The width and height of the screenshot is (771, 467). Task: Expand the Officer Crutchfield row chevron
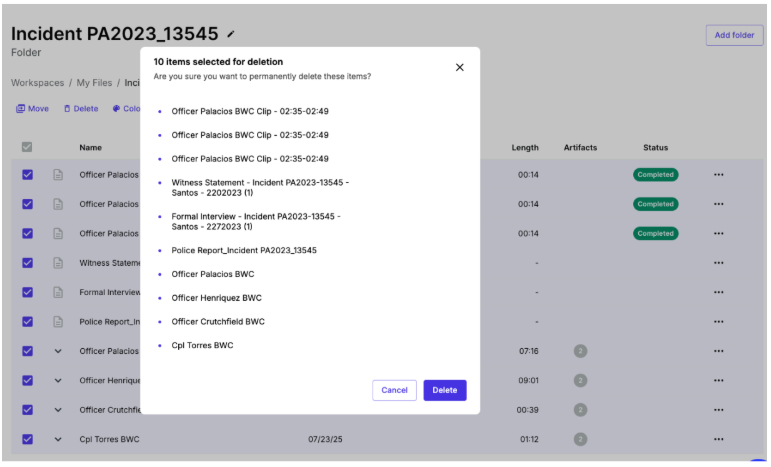point(58,410)
